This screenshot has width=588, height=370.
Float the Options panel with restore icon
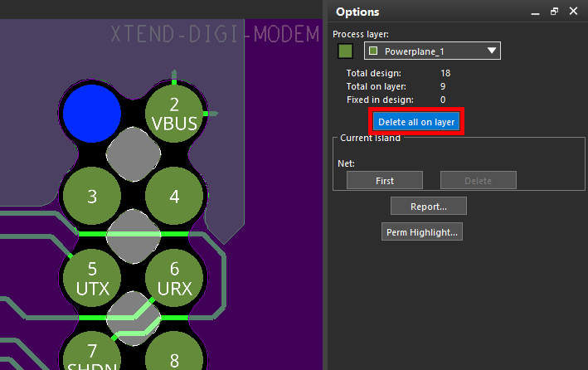tap(554, 12)
